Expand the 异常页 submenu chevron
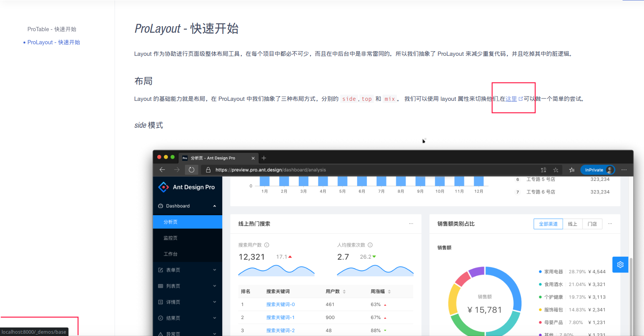 [215, 334]
